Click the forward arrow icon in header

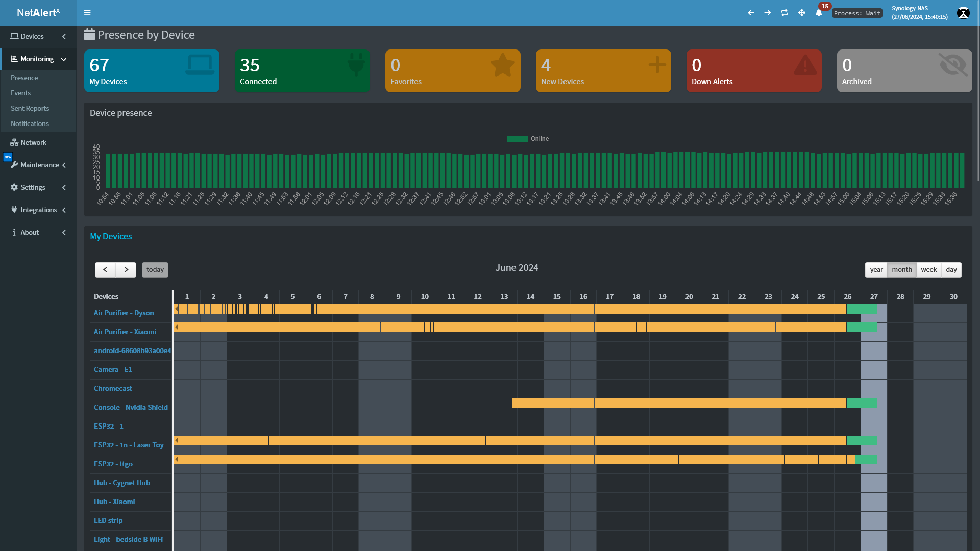(768, 13)
